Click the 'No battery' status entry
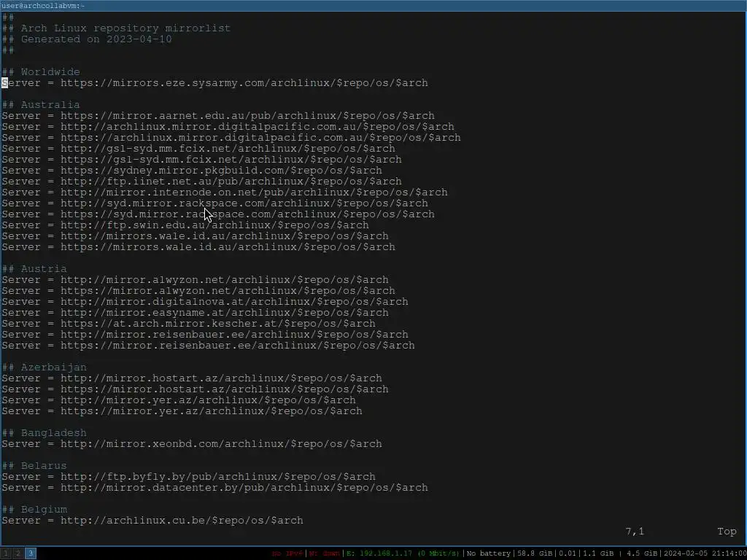This screenshot has width=747, height=560. tap(489, 553)
